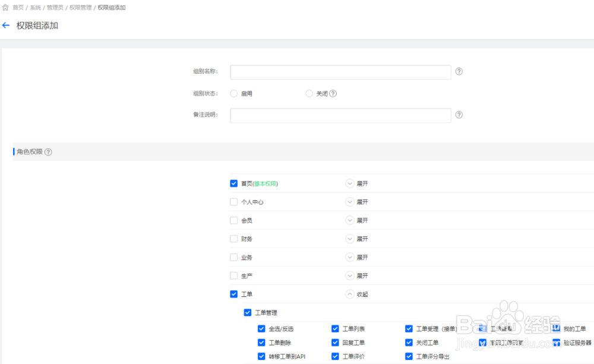Disable the 工单评价 checkbox

(335, 356)
